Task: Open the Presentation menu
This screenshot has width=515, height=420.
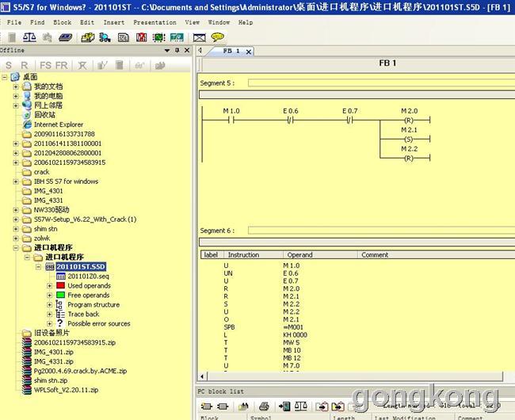Action: pyautogui.click(x=154, y=22)
